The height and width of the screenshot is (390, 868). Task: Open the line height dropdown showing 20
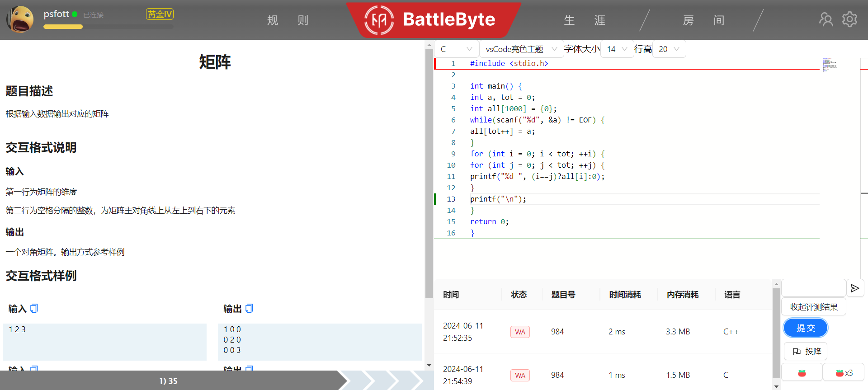[x=669, y=49]
